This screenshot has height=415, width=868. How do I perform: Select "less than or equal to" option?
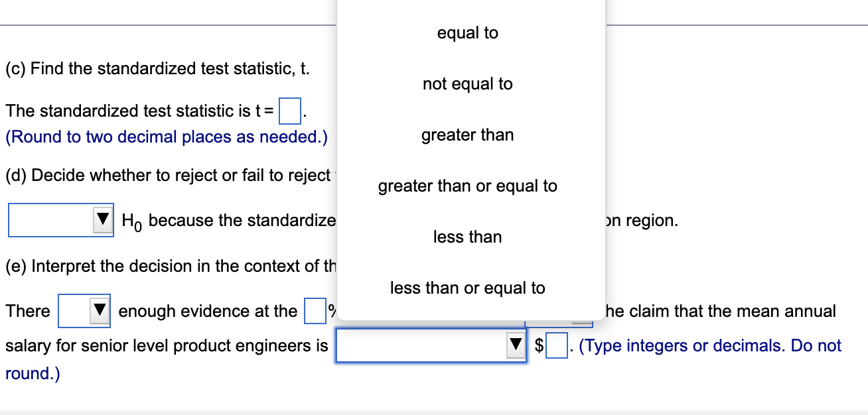467,288
